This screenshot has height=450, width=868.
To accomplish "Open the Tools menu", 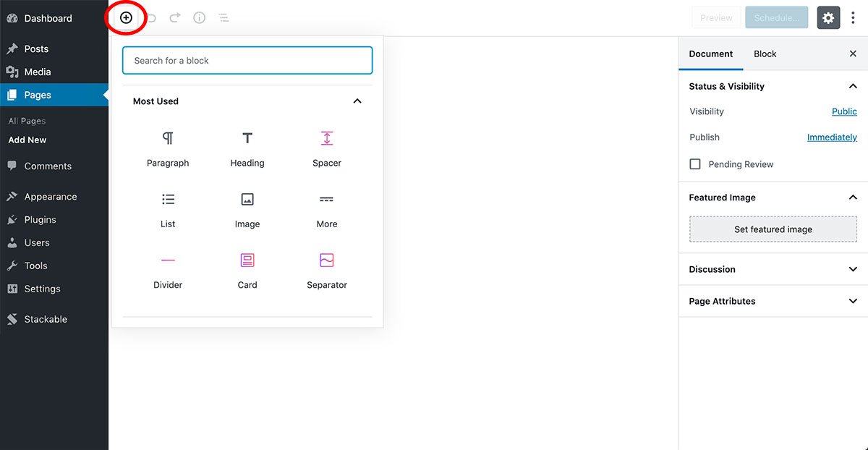I will click(x=54, y=266).
